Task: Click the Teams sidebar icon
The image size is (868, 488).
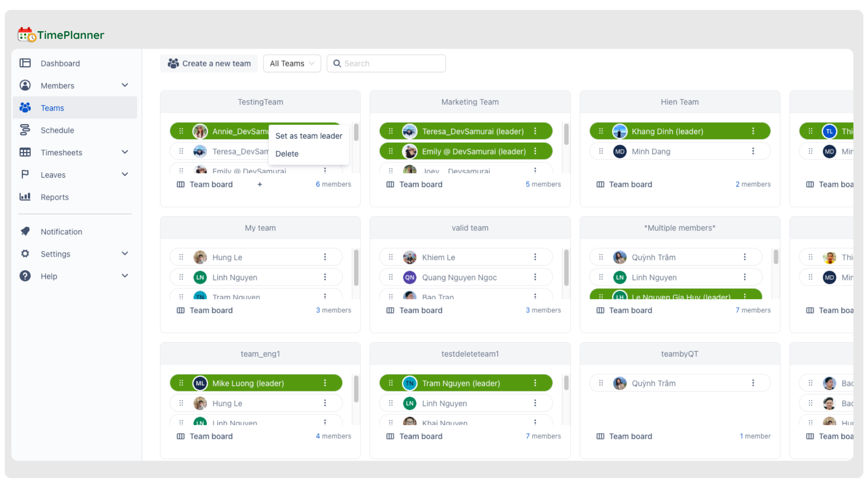Action: click(25, 108)
